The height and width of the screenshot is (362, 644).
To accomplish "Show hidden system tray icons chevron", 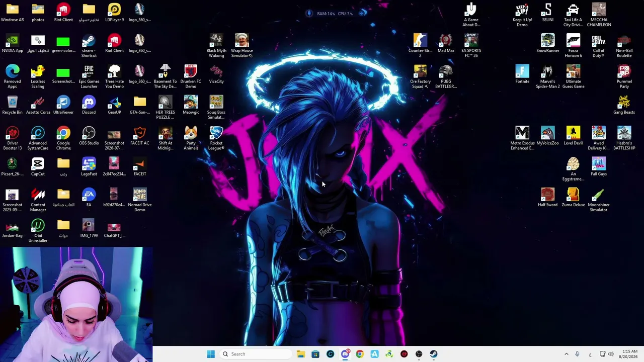I will (x=566, y=354).
